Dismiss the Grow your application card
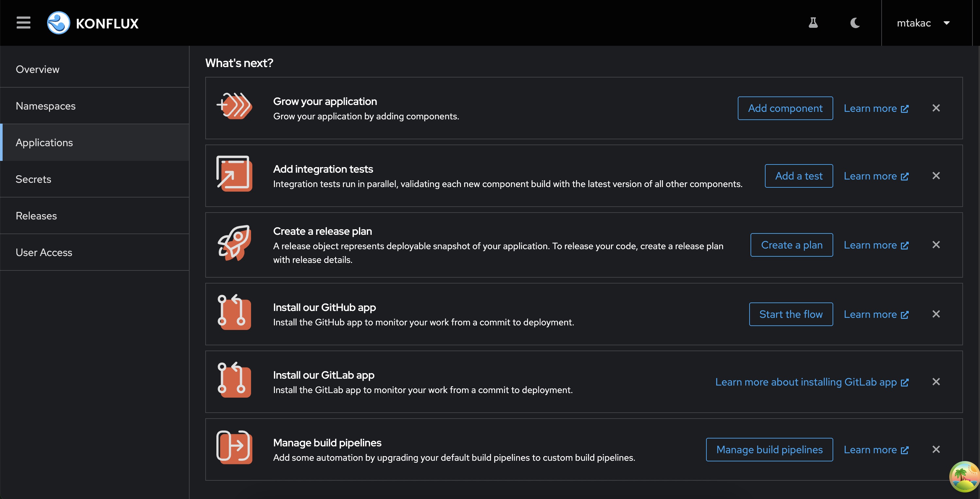The width and height of the screenshot is (980, 499). tap(936, 109)
